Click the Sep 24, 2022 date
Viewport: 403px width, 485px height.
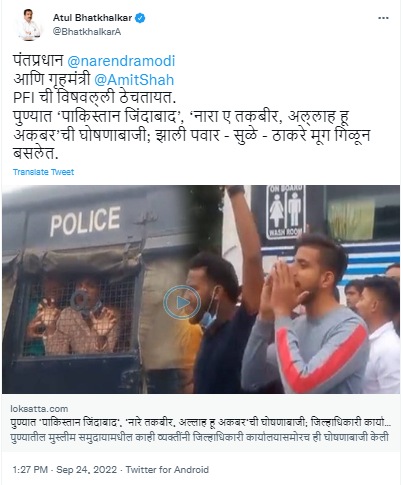[x=87, y=470]
